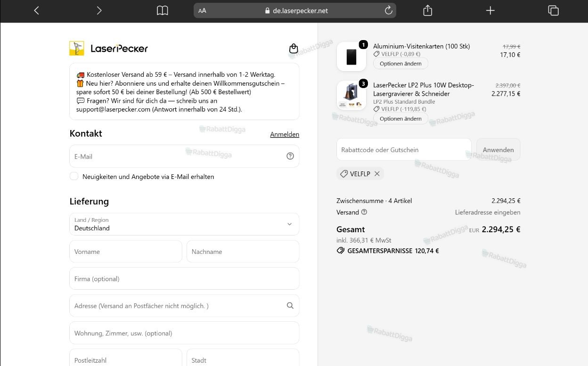This screenshot has width=588, height=366.
Task: Focus the Adresse input field
Action: coord(184,306)
